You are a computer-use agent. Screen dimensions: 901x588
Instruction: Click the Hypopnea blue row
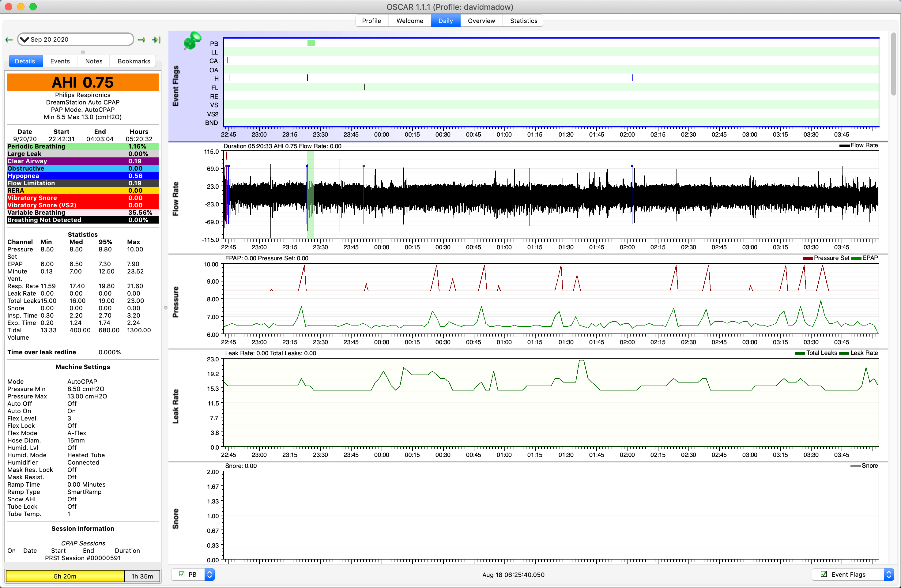click(x=83, y=176)
